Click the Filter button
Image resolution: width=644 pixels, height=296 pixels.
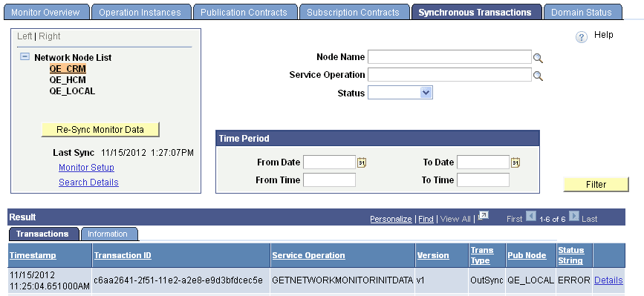pyautogui.click(x=596, y=185)
